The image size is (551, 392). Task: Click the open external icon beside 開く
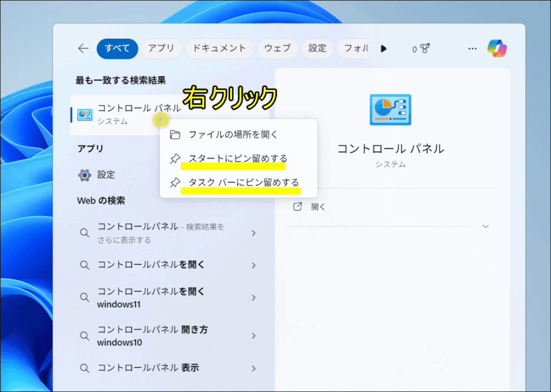(x=298, y=207)
